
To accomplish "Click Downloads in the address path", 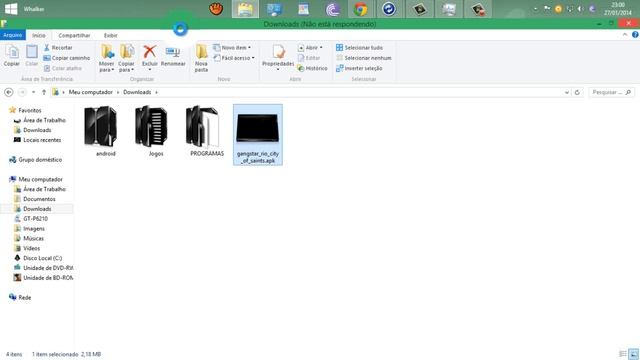I will 137,92.
